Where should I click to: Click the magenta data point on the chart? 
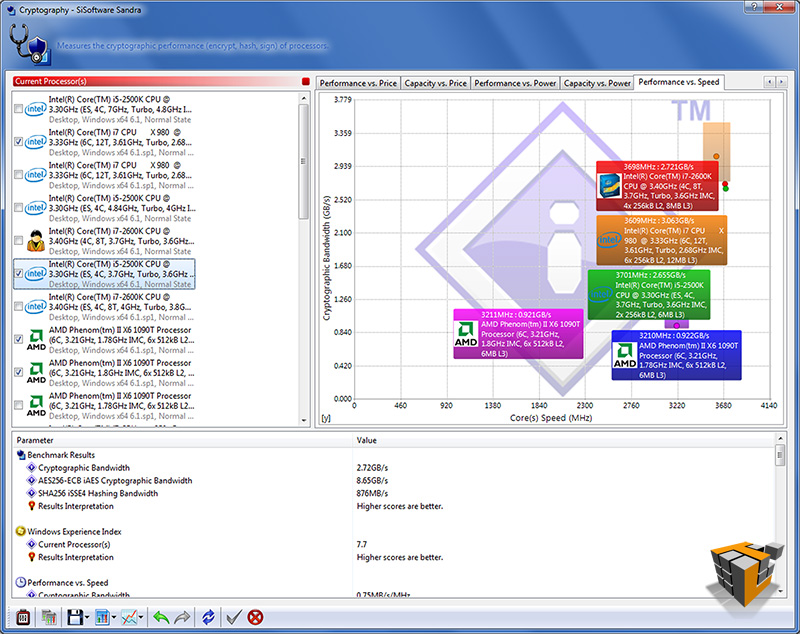click(677, 325)
